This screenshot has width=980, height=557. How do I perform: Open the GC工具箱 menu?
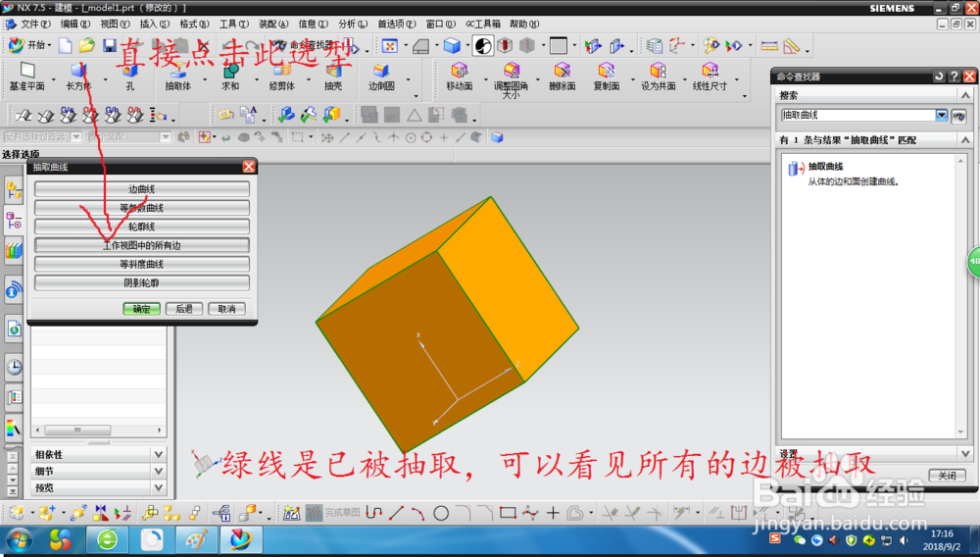point(482,24)
